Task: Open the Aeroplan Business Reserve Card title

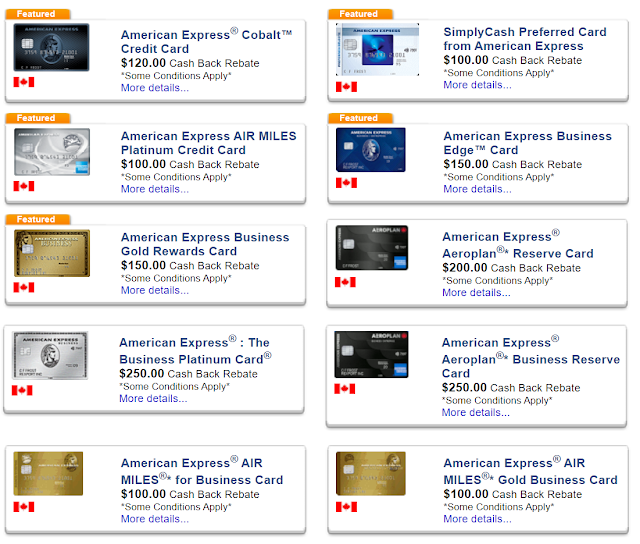Action: tap(531, 357)
